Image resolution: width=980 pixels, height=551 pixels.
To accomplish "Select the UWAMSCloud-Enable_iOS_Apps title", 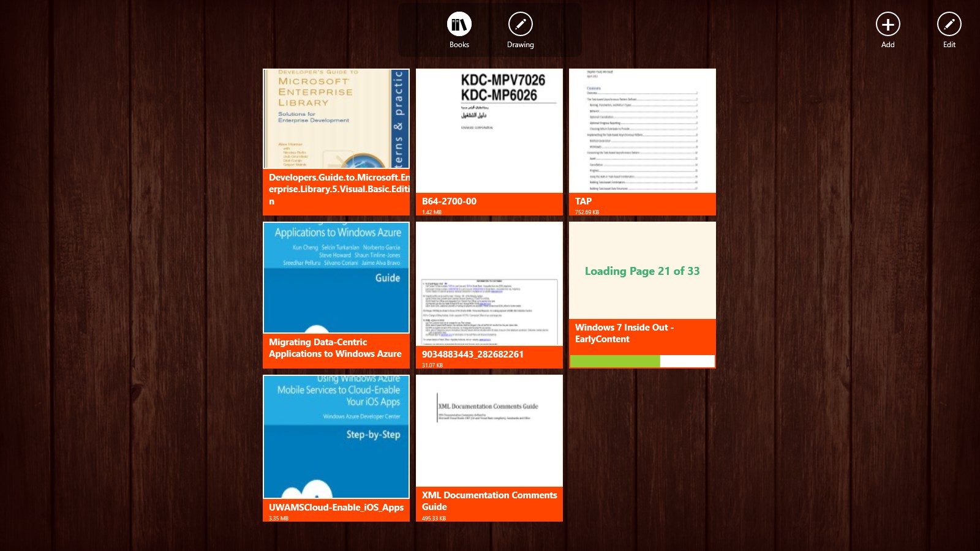I will [336, 507].
